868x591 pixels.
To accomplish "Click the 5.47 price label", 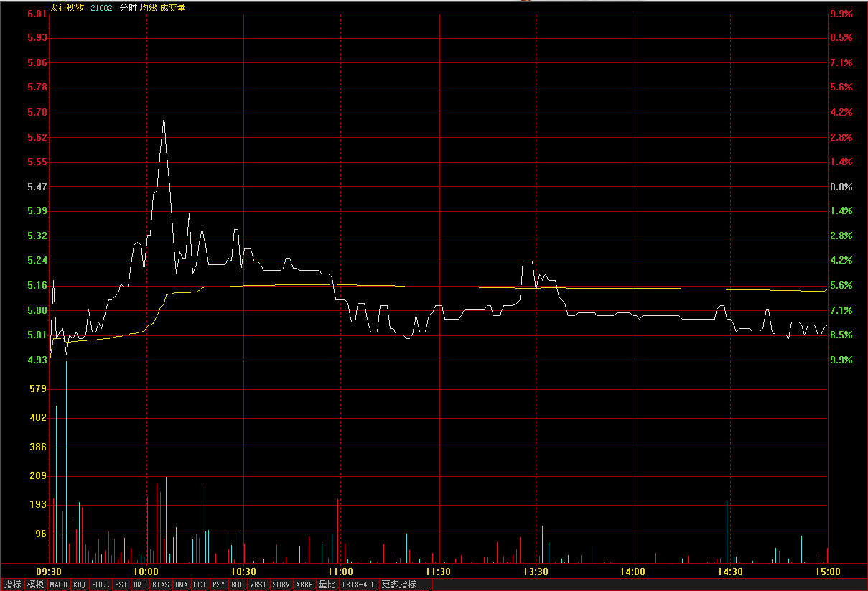I will [x=37, y=187].
